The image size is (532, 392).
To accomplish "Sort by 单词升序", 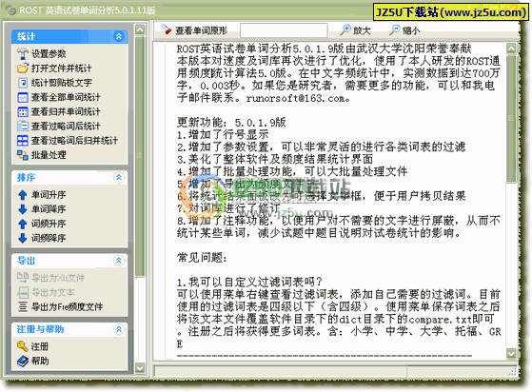I will point(49,195).
